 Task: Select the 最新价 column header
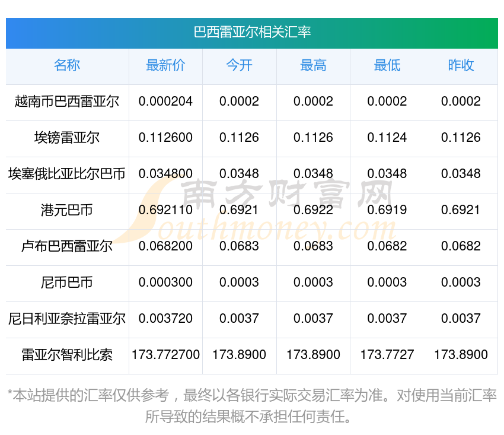point(165,66)
